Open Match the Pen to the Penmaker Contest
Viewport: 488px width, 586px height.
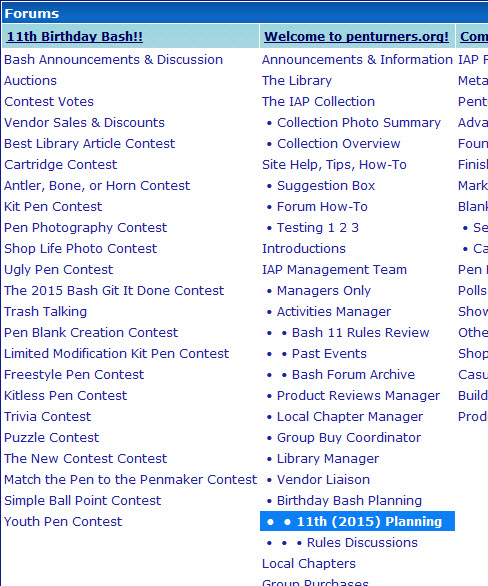tap(130, 479)
